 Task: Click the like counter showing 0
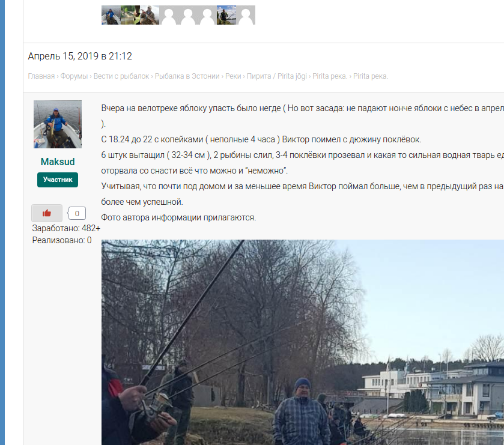[77, 213]
